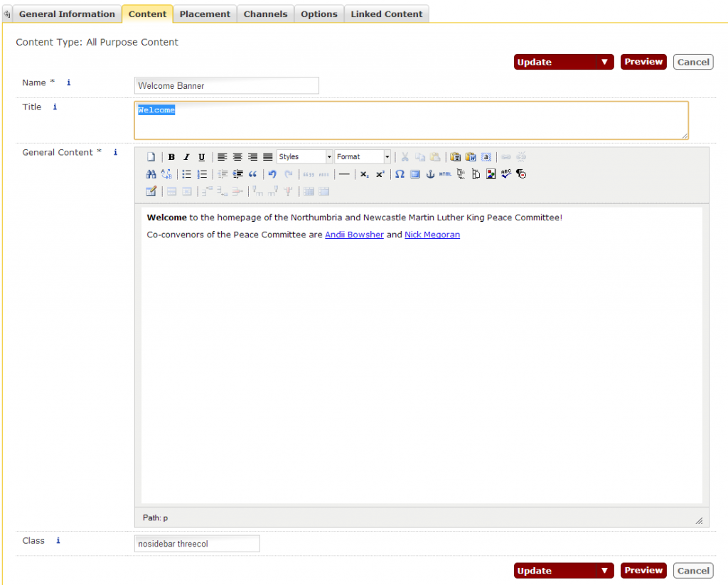Click in the Class input field
This screenshot has height=585, width=728.
(x=197, y=543)
